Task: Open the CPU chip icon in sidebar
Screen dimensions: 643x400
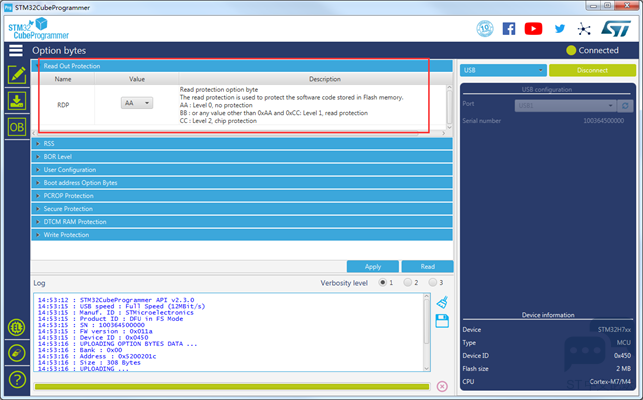Action: pyautogui.click(x=16, y=327)
